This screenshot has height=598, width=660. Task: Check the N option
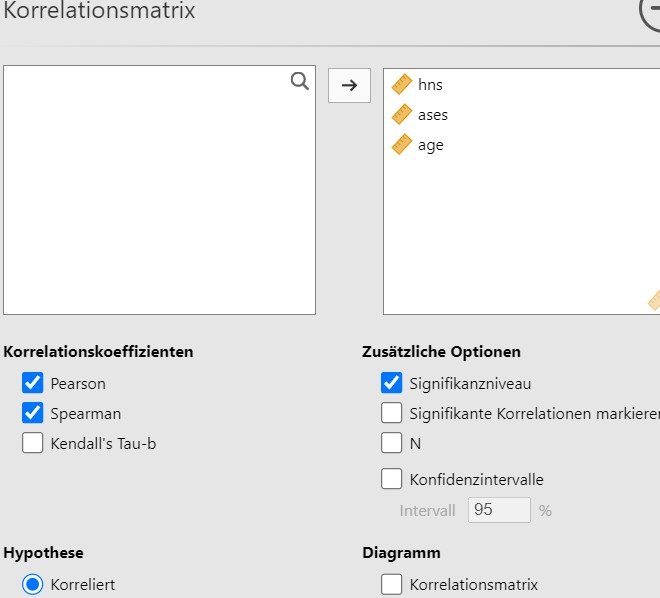391,443
